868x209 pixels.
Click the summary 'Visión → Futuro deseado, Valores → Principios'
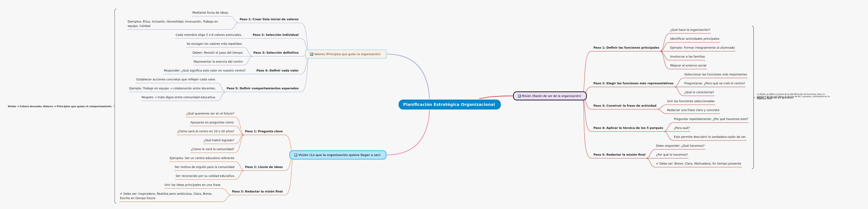tap(60, 106)
